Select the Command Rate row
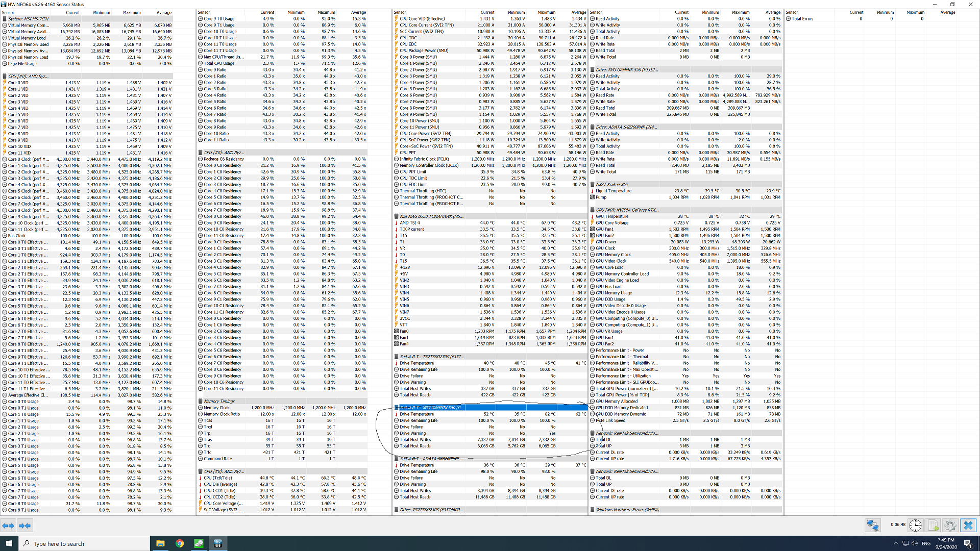 (283, 459)
